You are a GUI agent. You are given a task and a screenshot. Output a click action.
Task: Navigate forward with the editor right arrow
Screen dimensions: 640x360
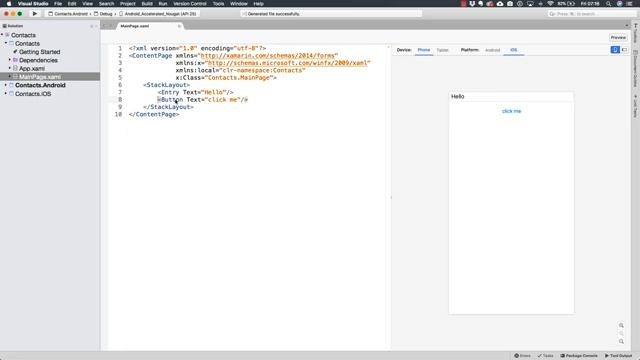pyautogui.click(x=110, y=26)
